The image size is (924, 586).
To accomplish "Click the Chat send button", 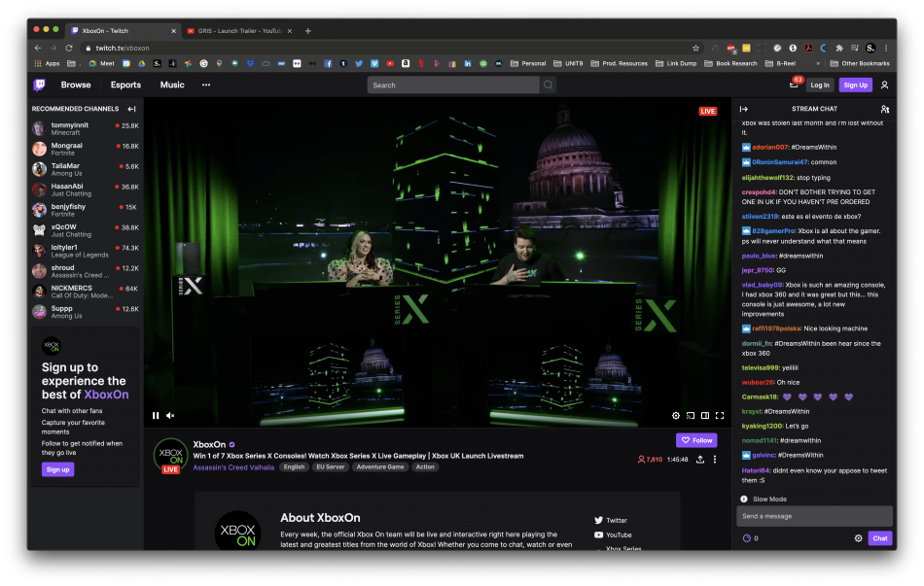I will point(880,538).
